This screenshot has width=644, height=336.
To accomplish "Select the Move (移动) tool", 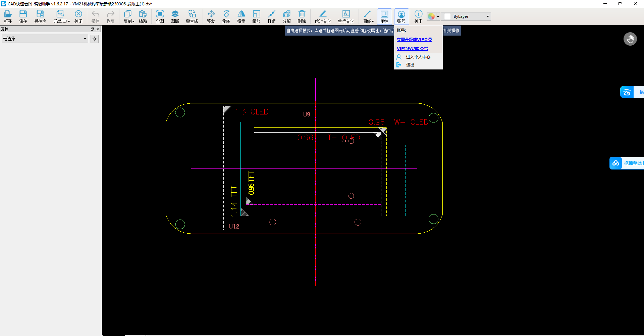I will tap(211, 16).
